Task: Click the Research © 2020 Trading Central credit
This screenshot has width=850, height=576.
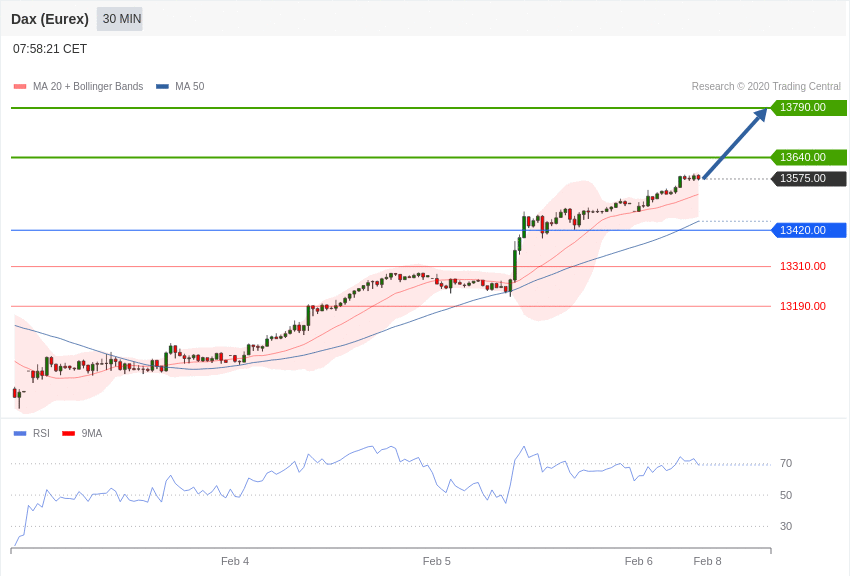Action: pos(766,86)
